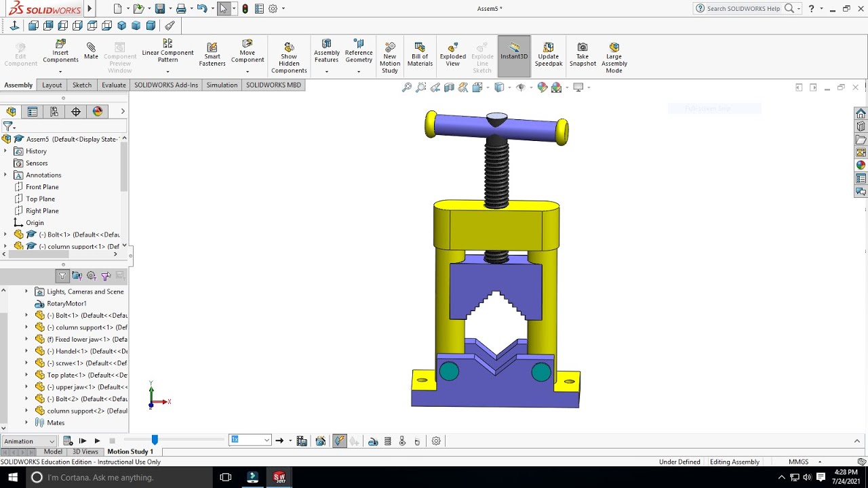Switch to the Evaluate tab
This screenshot has width=868, height=488.
[x=113, y=85]
